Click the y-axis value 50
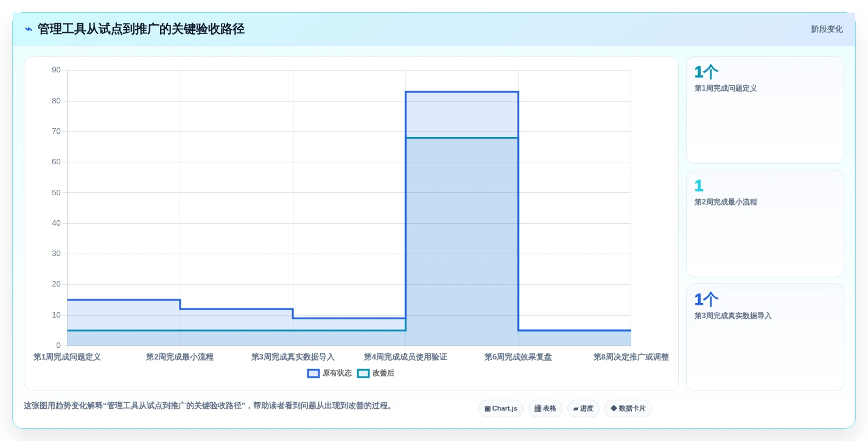The image size is (868, 441). pyautogui.click(x=56, y=193)
